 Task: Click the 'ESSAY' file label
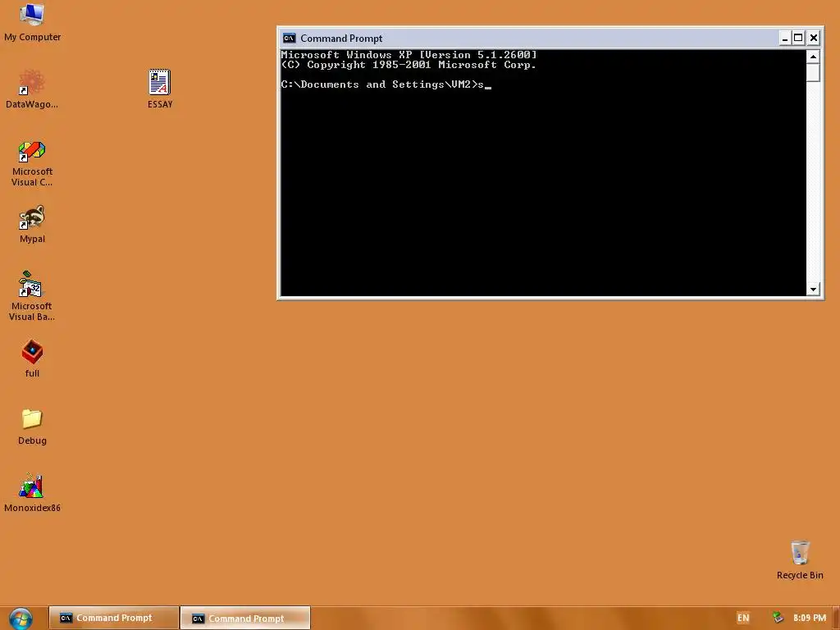click(160, 104)
